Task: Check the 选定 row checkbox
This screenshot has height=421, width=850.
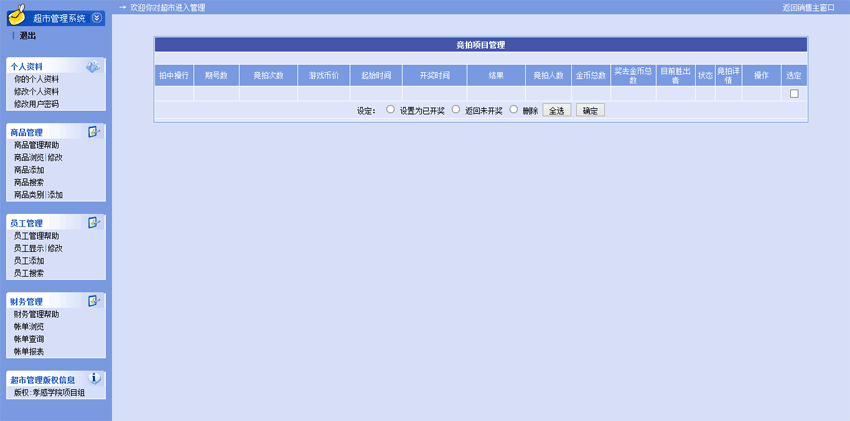Action: point(794,94)
